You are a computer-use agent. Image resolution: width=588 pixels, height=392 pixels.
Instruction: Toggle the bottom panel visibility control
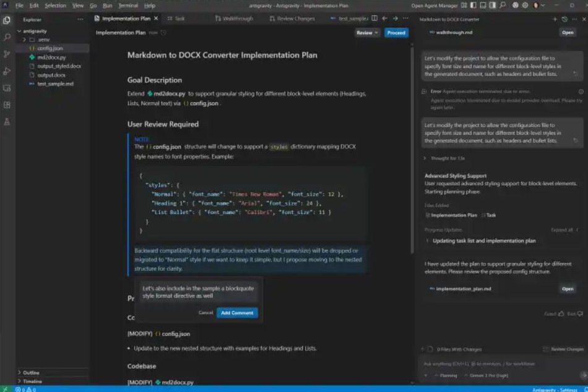pos(483,6)
